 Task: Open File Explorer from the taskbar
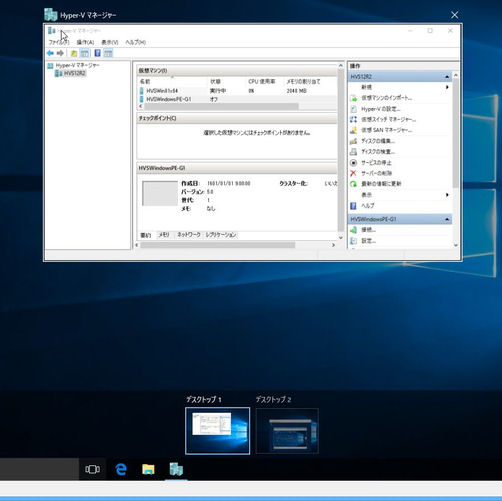pyautogui.click(x=148, y=469)
